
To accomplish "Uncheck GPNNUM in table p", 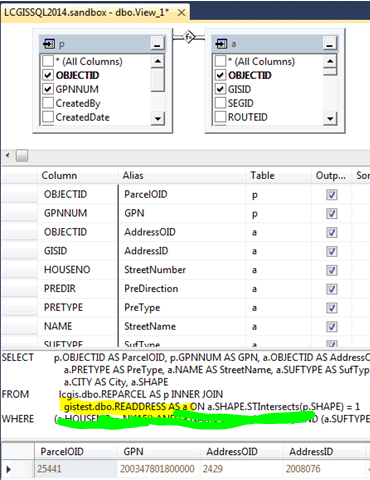I will (x=48, y=89).
